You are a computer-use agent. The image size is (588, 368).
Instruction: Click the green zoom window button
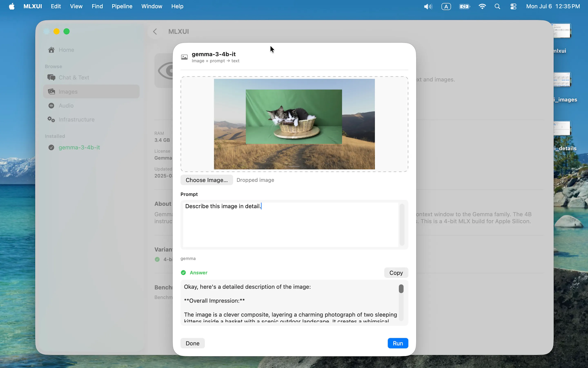coord(67,31)
